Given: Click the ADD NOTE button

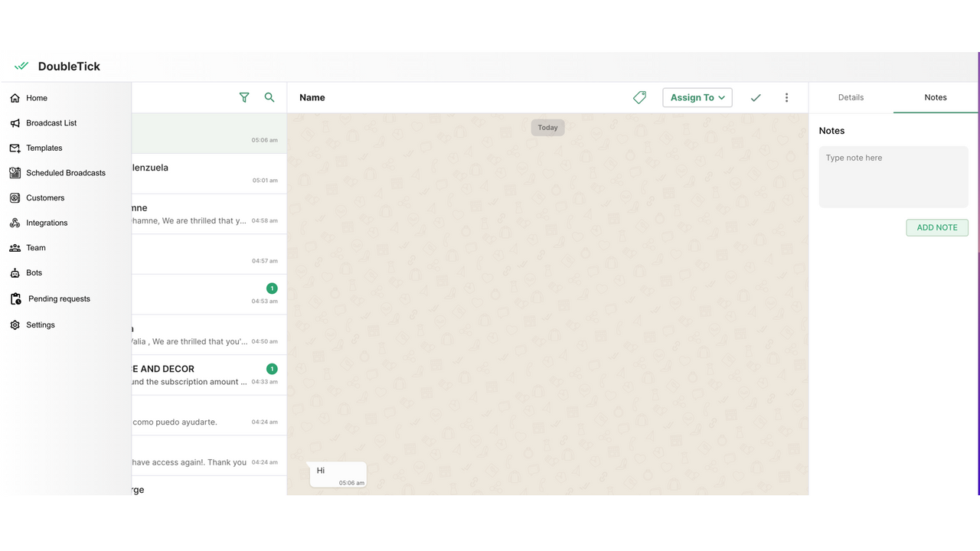Looking at the screenshot, I should (x=937, y=227).
